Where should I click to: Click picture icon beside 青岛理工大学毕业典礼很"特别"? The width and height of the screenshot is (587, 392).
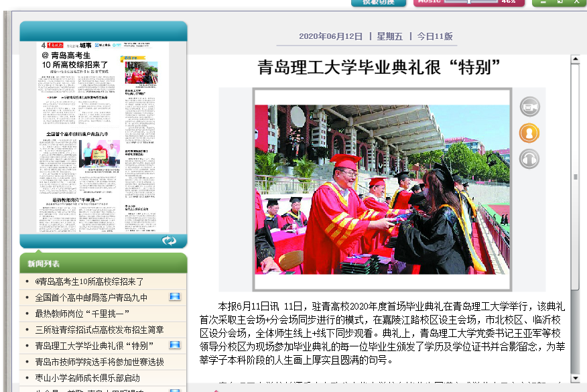click(175, 345)
